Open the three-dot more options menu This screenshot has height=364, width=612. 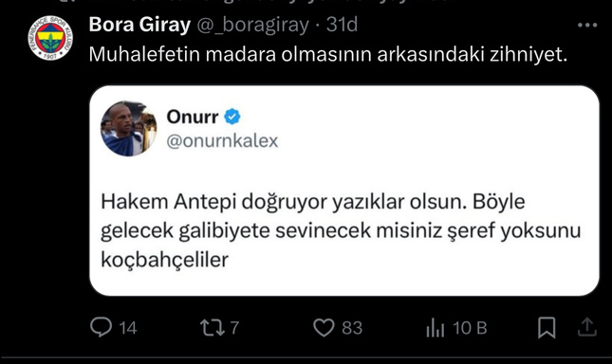(587, 26)
